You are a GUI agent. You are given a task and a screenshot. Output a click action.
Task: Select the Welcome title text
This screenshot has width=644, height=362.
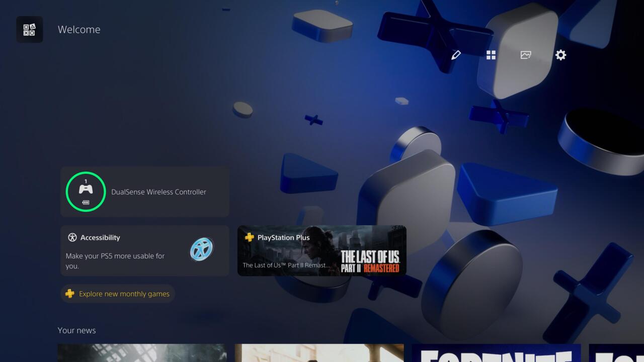coord(79,30)
